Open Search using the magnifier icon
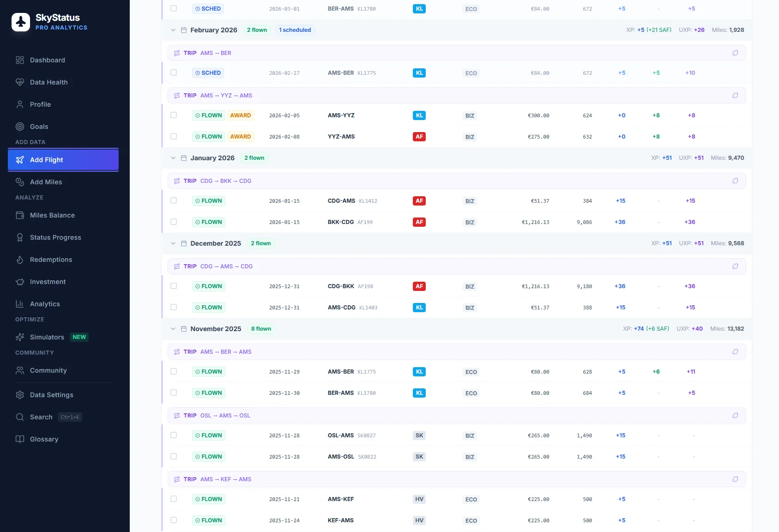The height and width of the screenshot is (532, 779). point(20,417)
